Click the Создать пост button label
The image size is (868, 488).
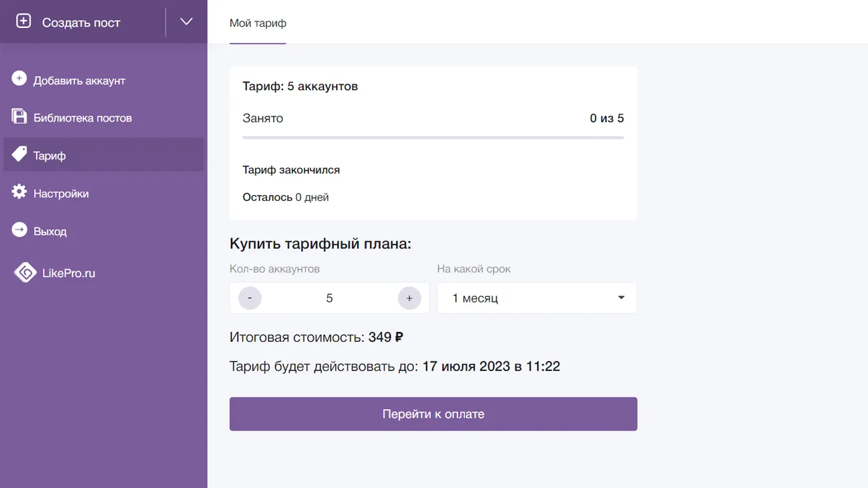(81, 23)
